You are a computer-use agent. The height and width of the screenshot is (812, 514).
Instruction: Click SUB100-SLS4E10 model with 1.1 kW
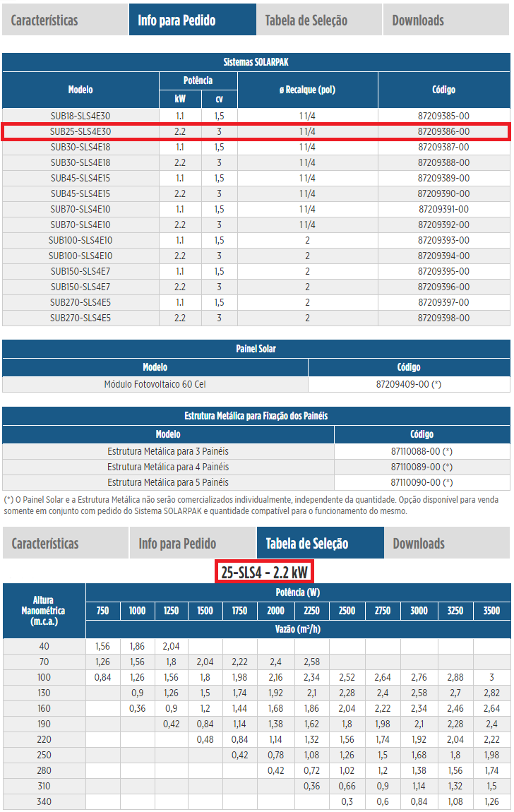pos(80,240)
